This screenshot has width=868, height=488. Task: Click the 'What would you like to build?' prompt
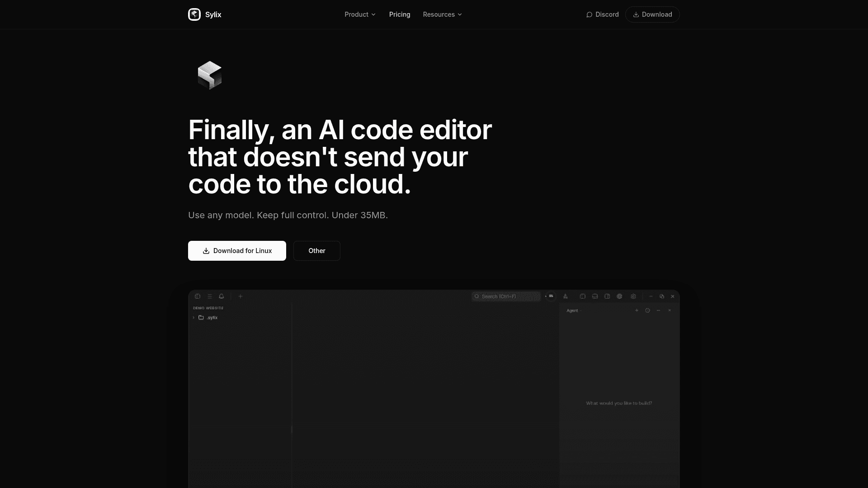pyautogui.click(x=619, y=403)
